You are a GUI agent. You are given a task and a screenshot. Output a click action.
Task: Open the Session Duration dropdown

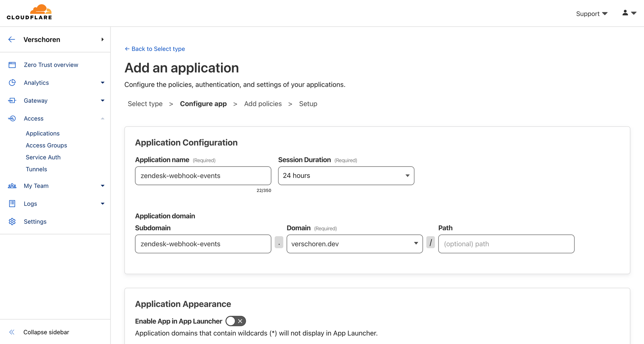[346, 176]
